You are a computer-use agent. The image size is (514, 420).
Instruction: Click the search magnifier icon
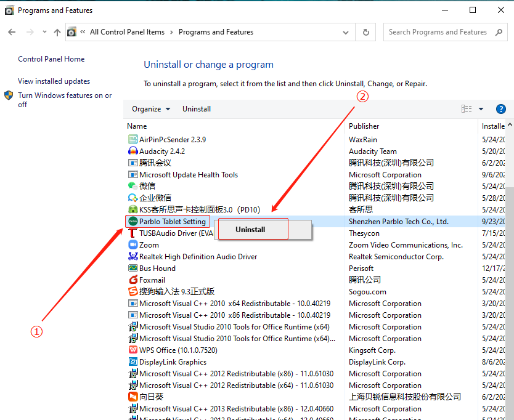click(499, 32)
